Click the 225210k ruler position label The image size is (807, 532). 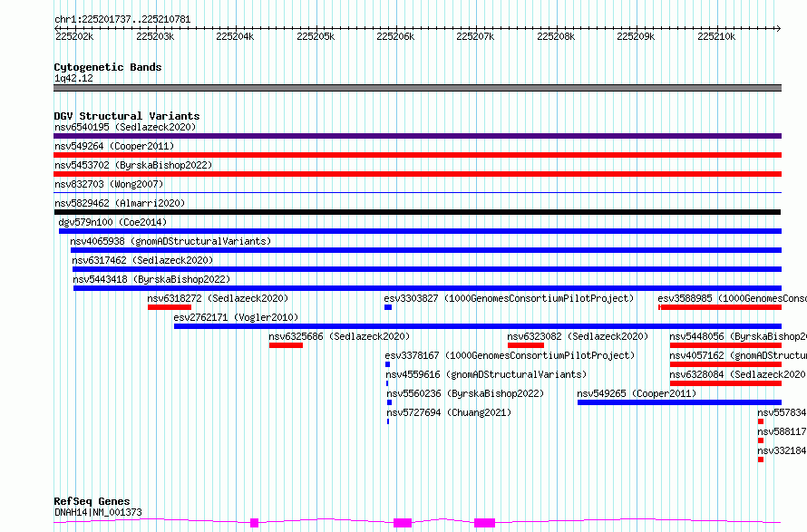pos(716,36)
